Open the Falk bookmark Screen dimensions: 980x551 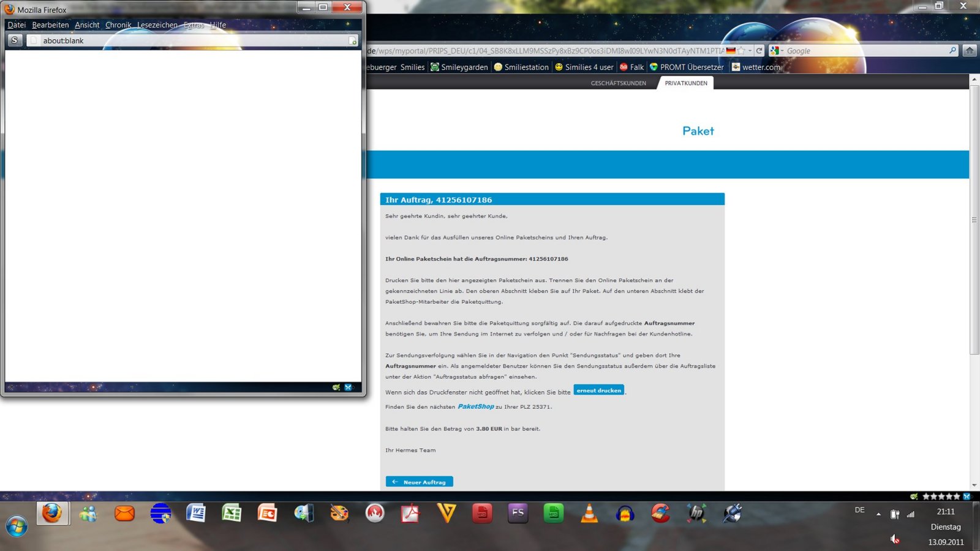(x=631, y=67)
